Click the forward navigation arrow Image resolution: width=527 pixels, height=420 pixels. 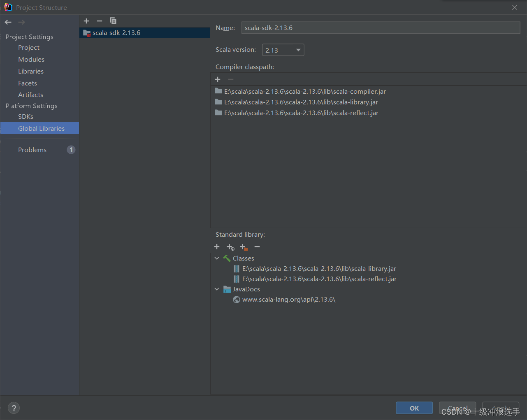(21, 22)
